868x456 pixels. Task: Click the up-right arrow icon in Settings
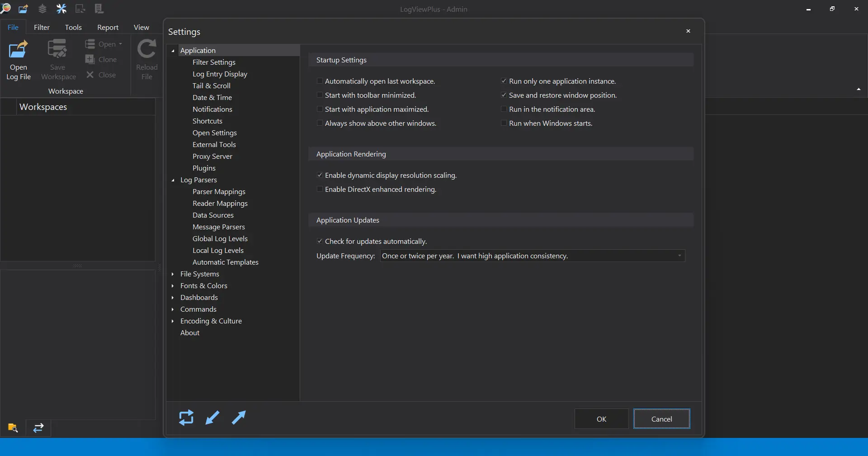click(239, 418)
